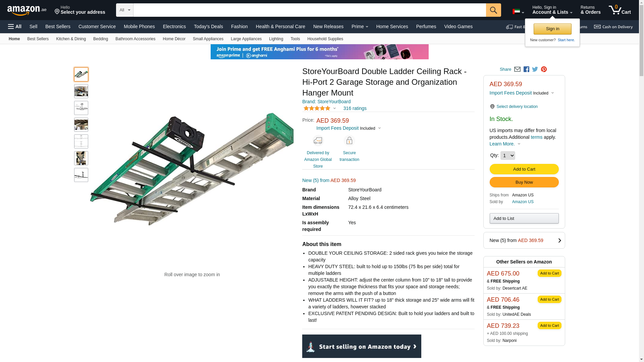Viewport: 644px width, 362px height.
Task: Add the AED 675.00 Desertcart offer to cart
Action: [549, 273]
